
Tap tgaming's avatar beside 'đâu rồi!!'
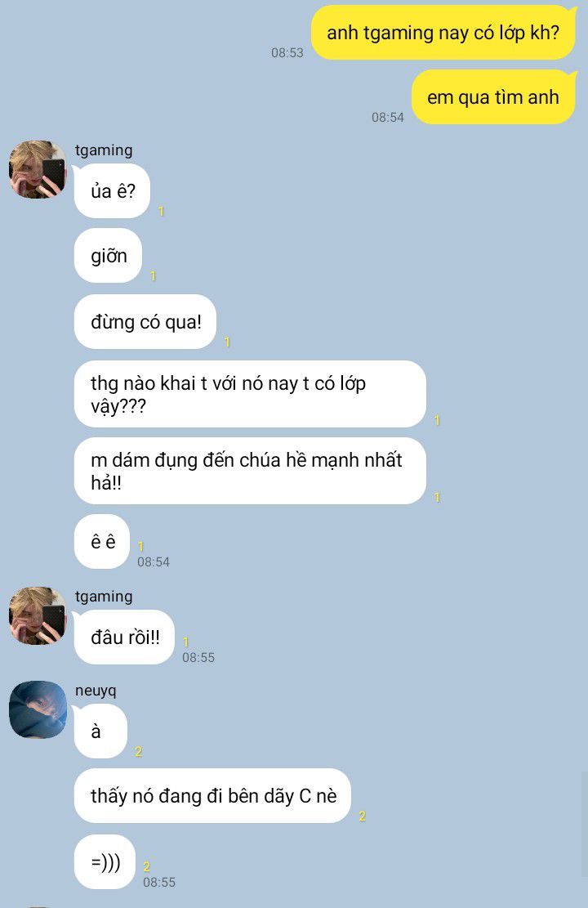tap(38, 615)
